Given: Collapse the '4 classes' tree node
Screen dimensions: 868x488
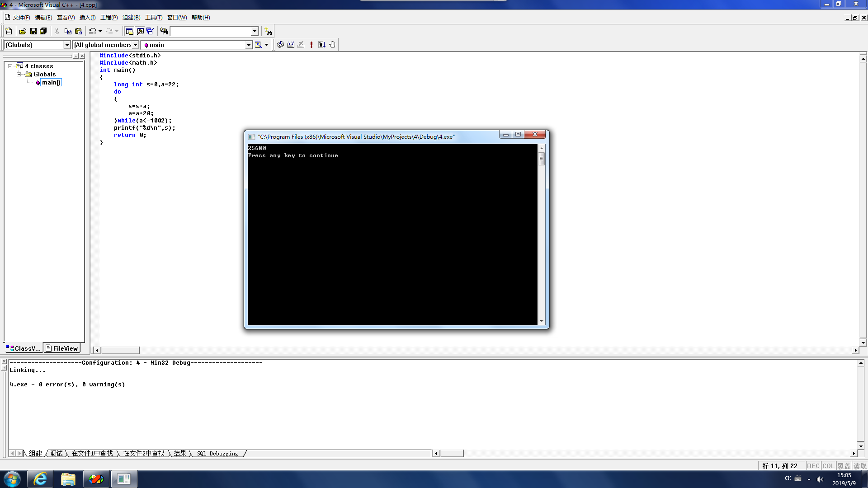Looking at the screenshot, I should [10, 66].
